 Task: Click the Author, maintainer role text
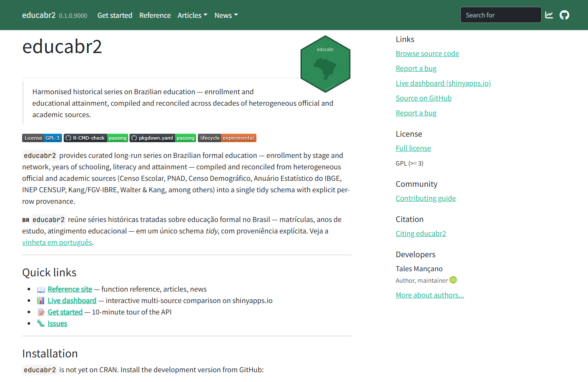[x=422, y=281]
